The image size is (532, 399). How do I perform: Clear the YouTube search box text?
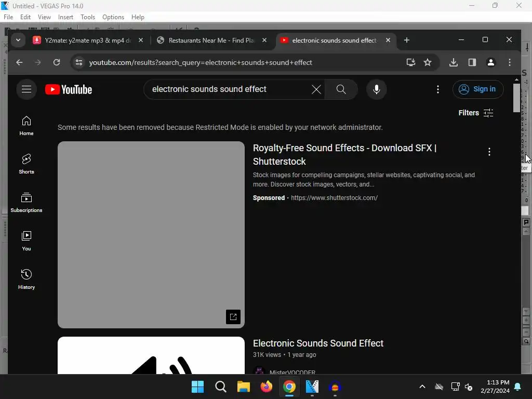pos(316,89)
